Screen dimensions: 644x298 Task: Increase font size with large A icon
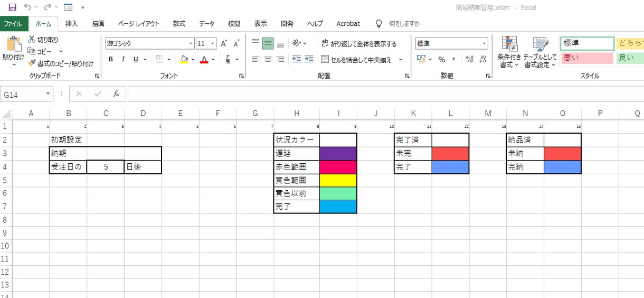click(x=224, y=44)
